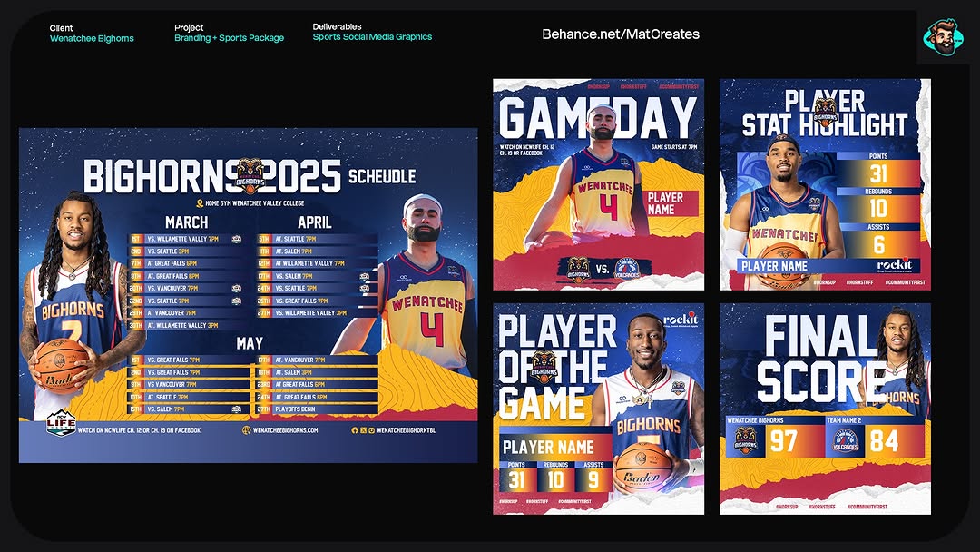980x552 pixels.
Task: Click April 27th 'VS. WILLAMETTE VALLEY 3PM' row
Action: coord(318,313)
